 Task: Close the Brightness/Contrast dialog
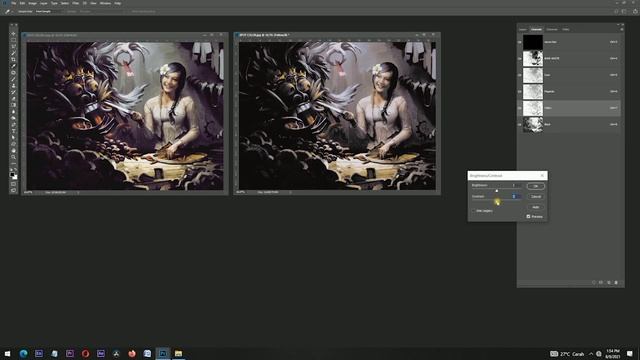coord(542,176)
